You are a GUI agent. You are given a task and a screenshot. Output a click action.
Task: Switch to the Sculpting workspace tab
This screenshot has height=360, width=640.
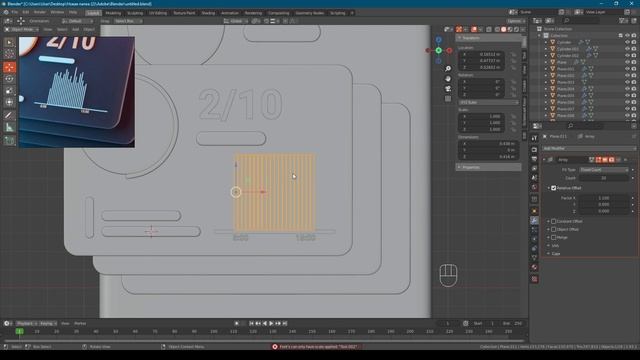tap(135, 13)
